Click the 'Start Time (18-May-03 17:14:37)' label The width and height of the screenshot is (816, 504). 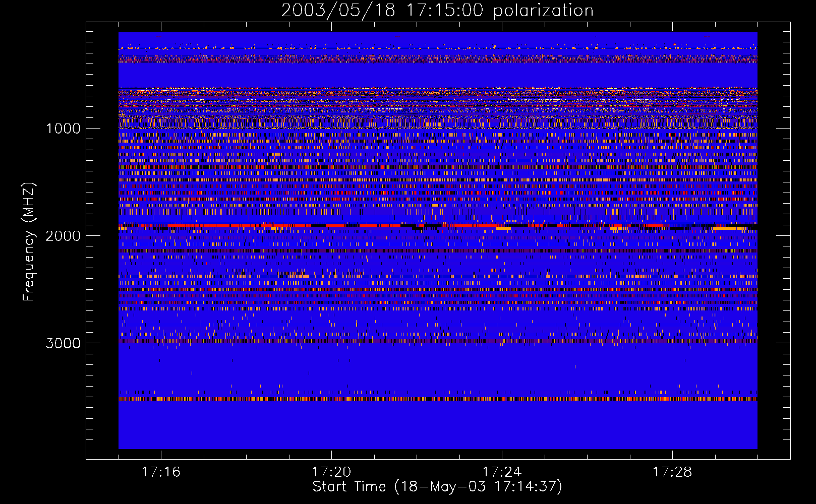tap(437, 487)
